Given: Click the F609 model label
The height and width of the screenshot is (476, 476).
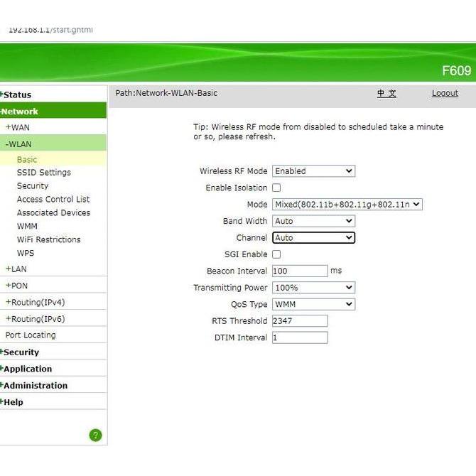Looking at the screenshot, I should tap(456, 71).
